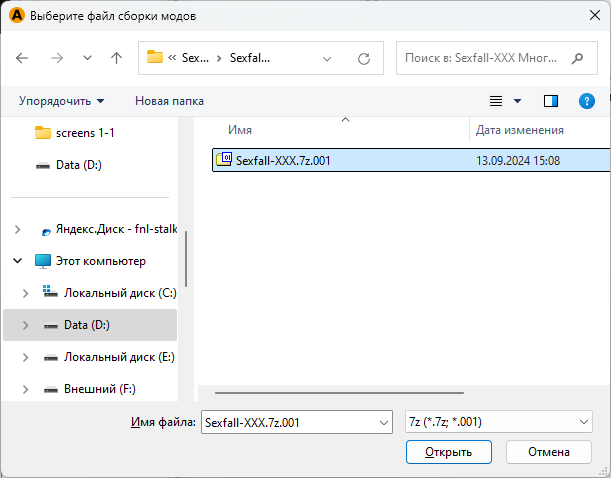Click Новая папка in toolbar
This screenshot has height=478, width=611.
click(x=169, y=101)
